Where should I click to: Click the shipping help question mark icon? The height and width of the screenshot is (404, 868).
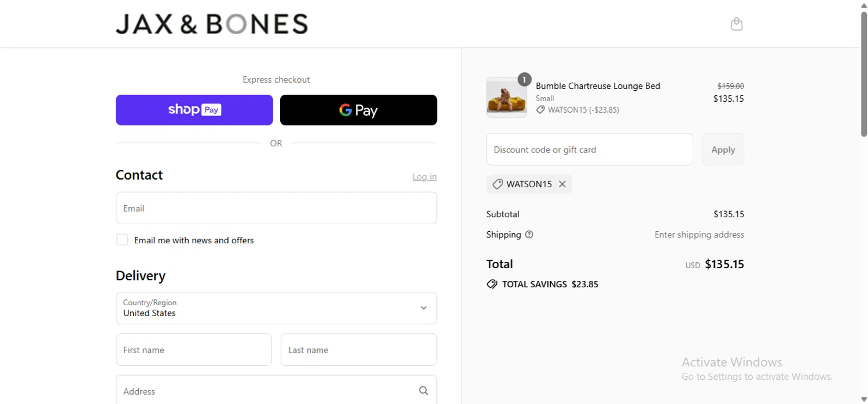pyautogui.click(x=529, y=235)
